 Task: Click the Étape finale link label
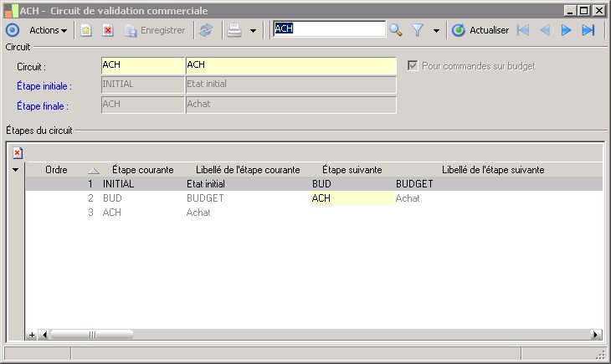[43, 106]
